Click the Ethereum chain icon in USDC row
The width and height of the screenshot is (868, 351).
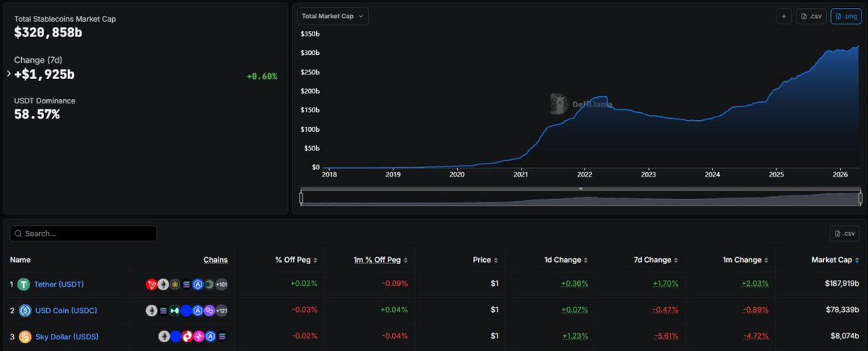click(x=152, y=310)
